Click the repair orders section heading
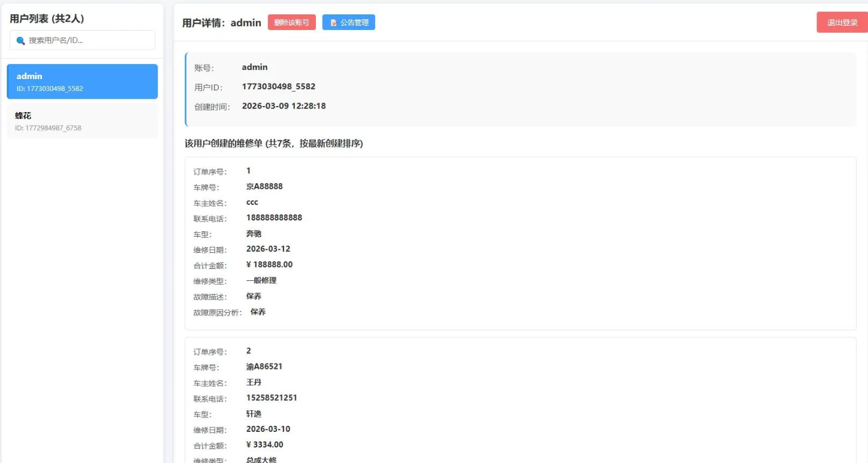 (274, 144)
